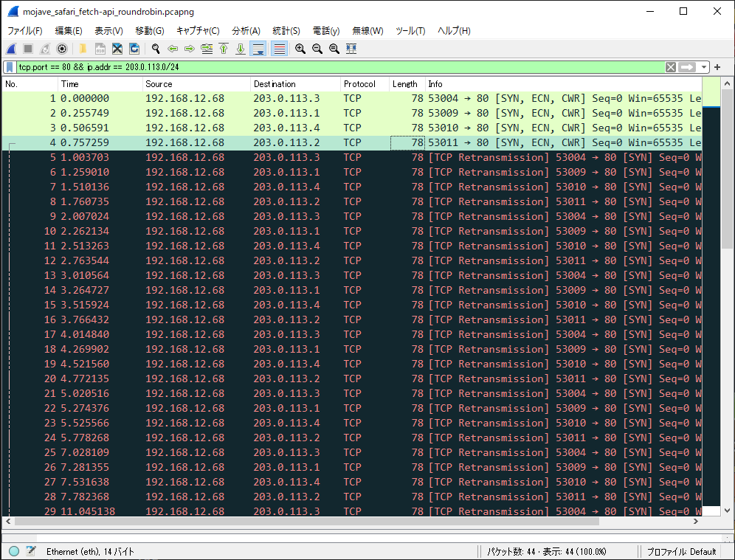Click the restart capture icon
Image resolution: width=735 pixels, height=560 pixels.
[x=45, y=49]
